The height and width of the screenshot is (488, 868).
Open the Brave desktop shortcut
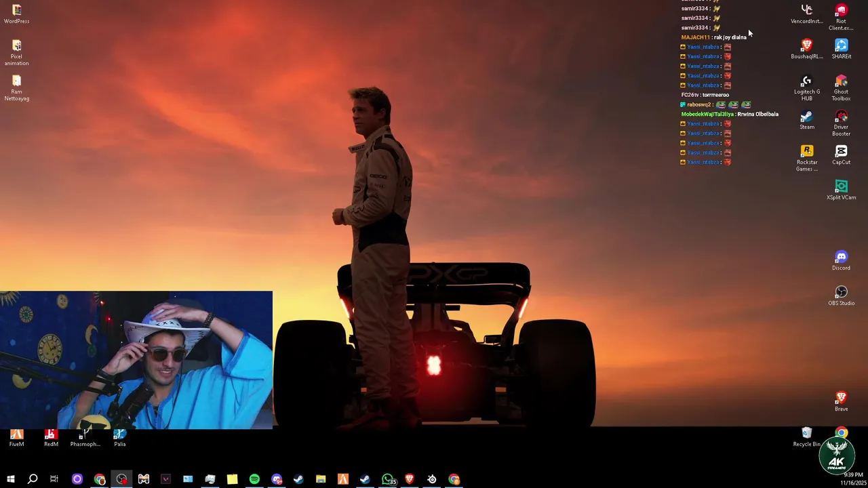pyautogui.click(x=841, y=402)
